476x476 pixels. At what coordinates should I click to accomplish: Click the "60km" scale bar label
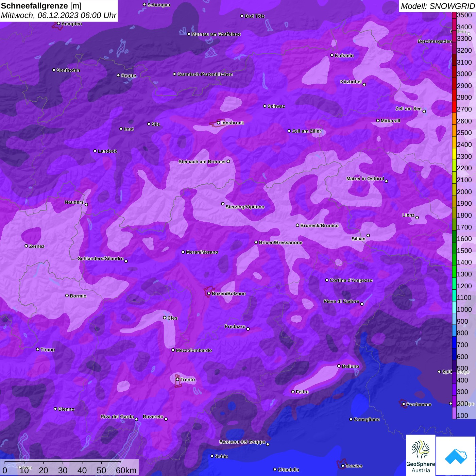(x=126, y=470)
